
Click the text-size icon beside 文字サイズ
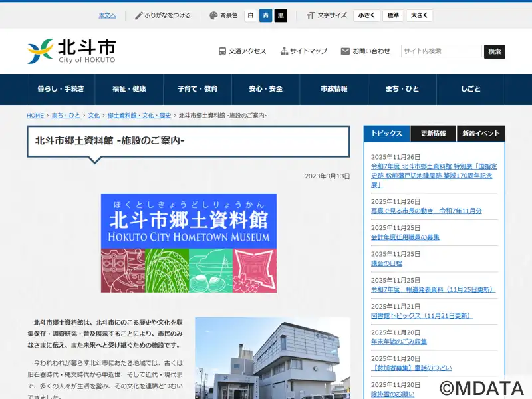pos(311,15)
